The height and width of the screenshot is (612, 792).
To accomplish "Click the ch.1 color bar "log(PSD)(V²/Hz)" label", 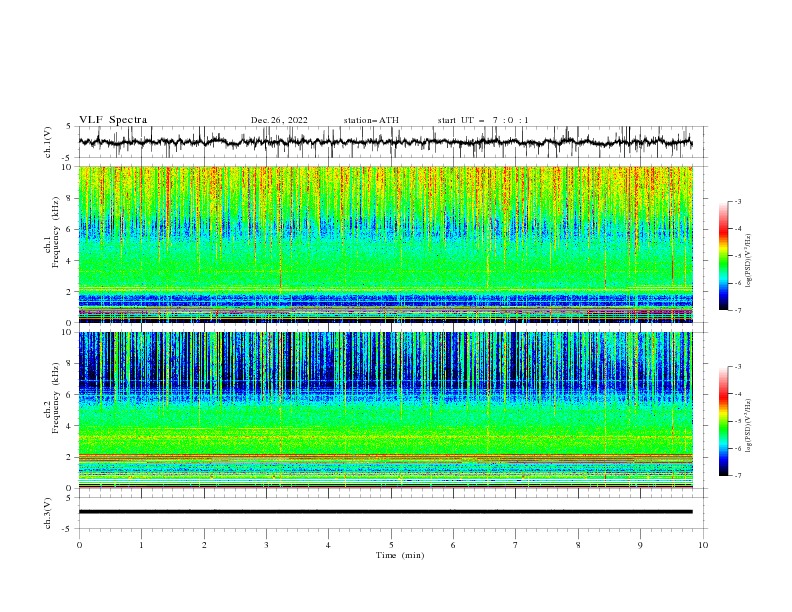I will point(749,261).
